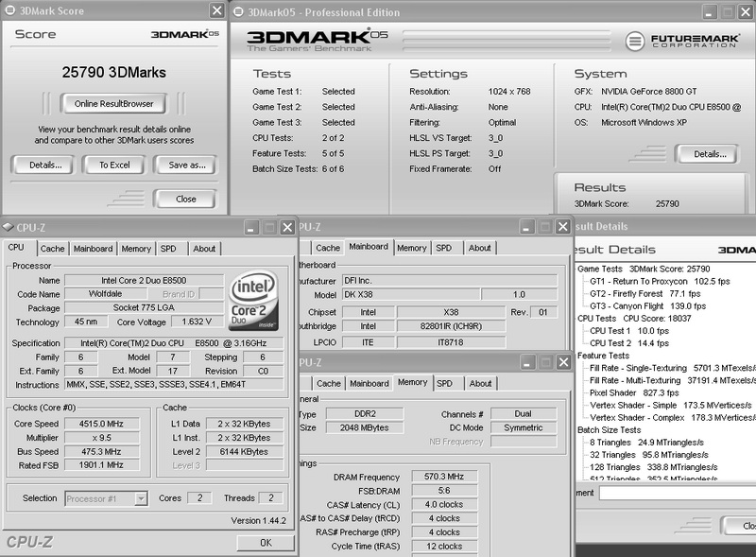756x557 pixels.
Task: Click Feature Tests node in results tree
Action: coord(603,356)
